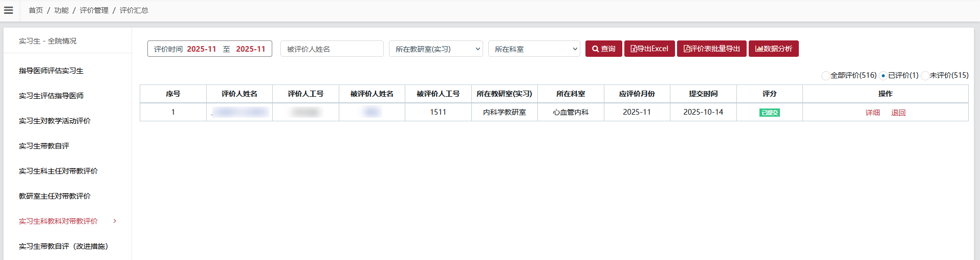
Task: Click 操作 column header
Action: click(885, 94)
